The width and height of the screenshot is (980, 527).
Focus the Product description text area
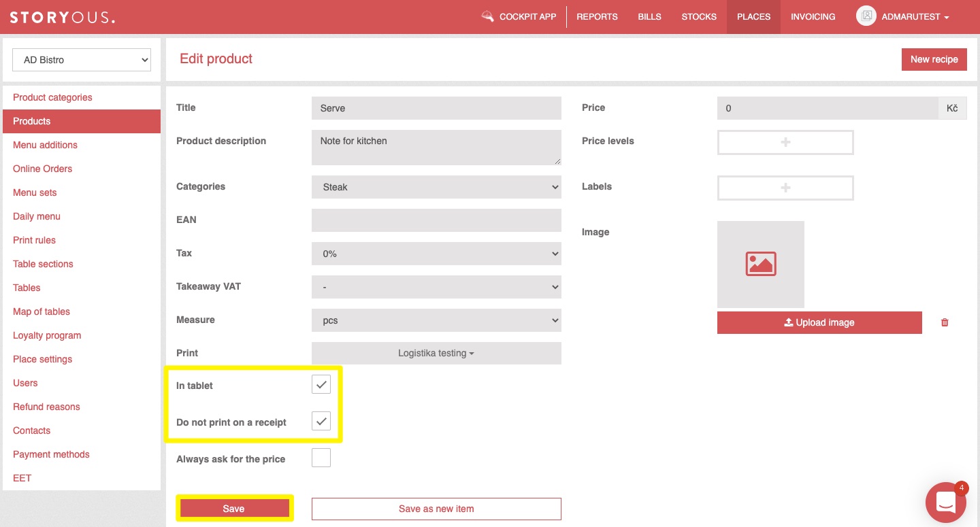tap(436, 148)
